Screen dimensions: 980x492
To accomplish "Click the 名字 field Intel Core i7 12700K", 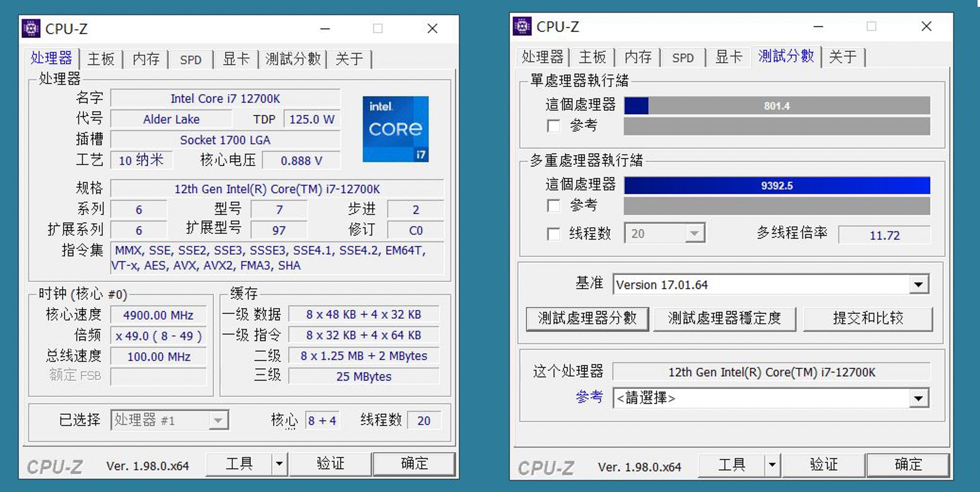I will [225, 98].
